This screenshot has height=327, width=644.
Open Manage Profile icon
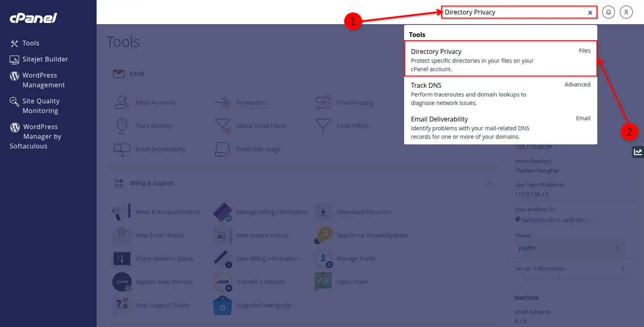pos(323,259)
